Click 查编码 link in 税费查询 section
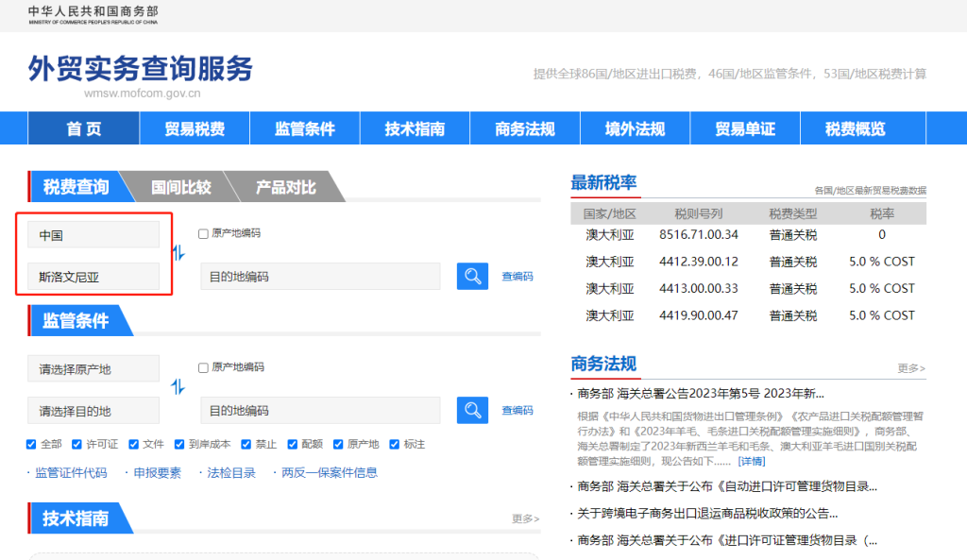Image resolution: width=967 pixels, height=560 pixels. coord(517,277)
